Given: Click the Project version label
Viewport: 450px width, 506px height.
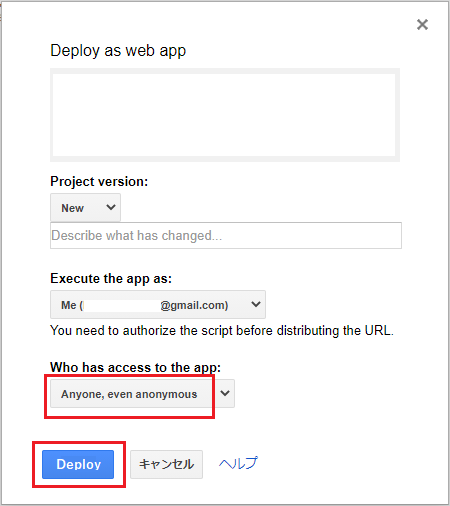Looking at the screenshot, I should (99, 182).
